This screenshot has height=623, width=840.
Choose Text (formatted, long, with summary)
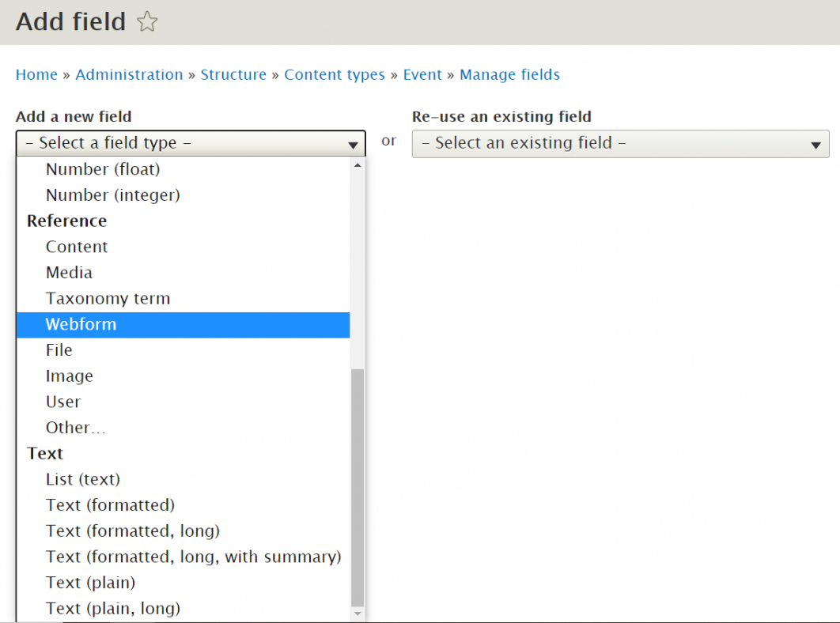(x=193, y=557)
